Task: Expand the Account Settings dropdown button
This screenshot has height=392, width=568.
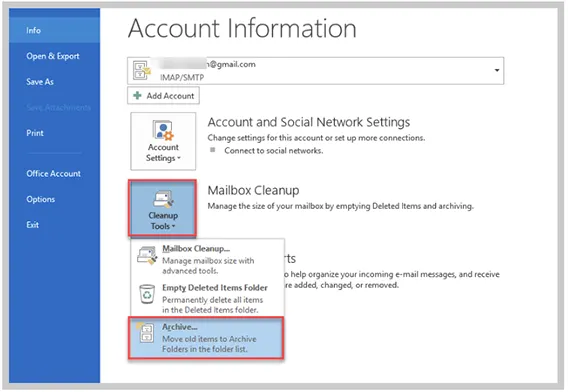Action: (163, 141)
